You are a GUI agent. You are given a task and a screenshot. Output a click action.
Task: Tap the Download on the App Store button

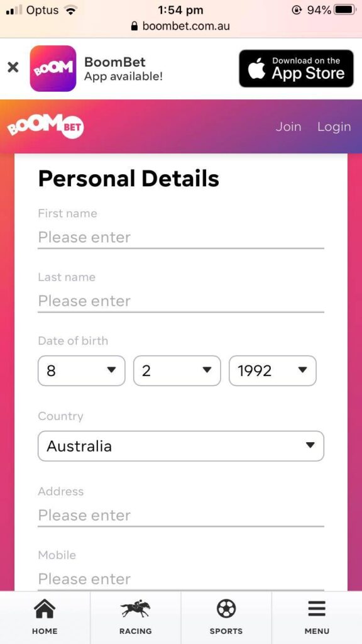pyautogui.click(x=296, y=68)
